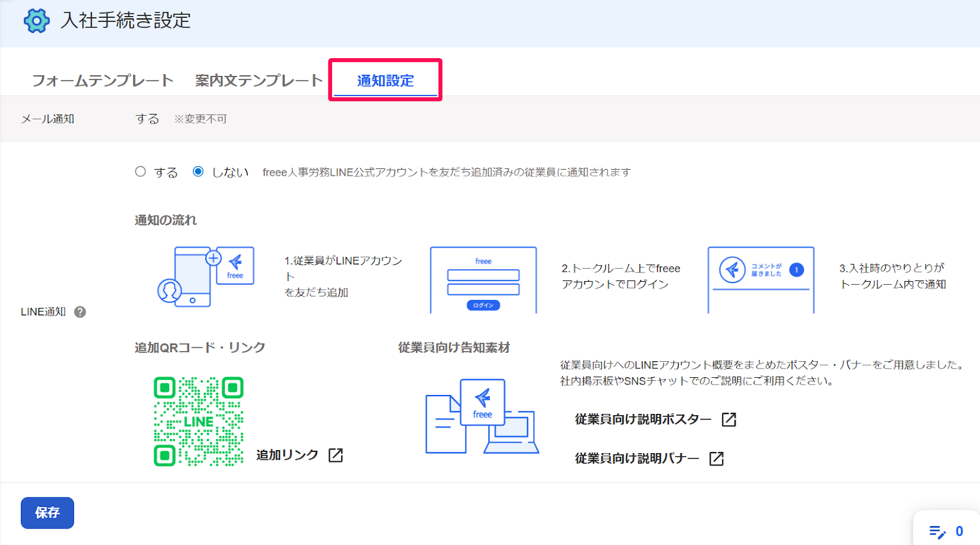The width and height of the screenshot is (980, 545).
Task: Click the LINE通知 help question mark icon
Action: (x=80, y=312)
